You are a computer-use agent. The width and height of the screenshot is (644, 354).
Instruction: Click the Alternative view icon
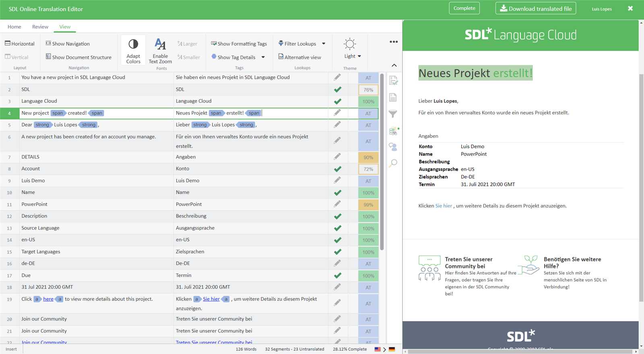[281, 57]
